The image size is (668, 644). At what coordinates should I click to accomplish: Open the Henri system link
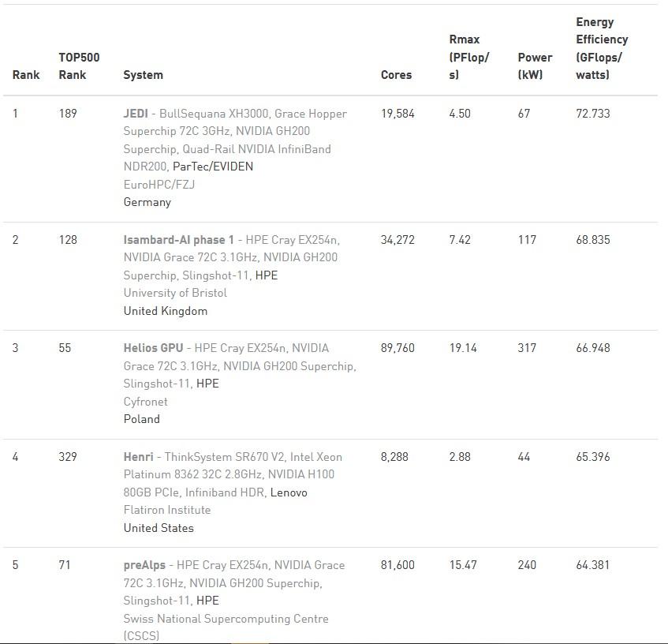point(138,457)
